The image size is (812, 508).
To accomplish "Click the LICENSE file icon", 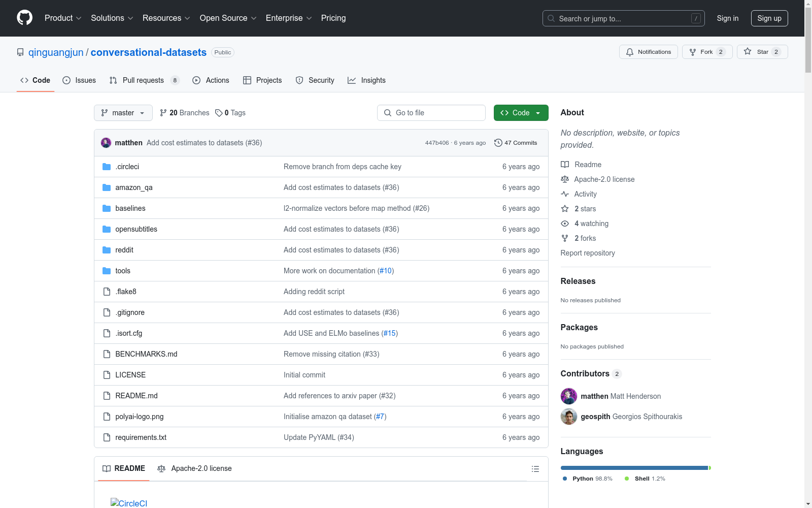I will (x=107, y=375).
